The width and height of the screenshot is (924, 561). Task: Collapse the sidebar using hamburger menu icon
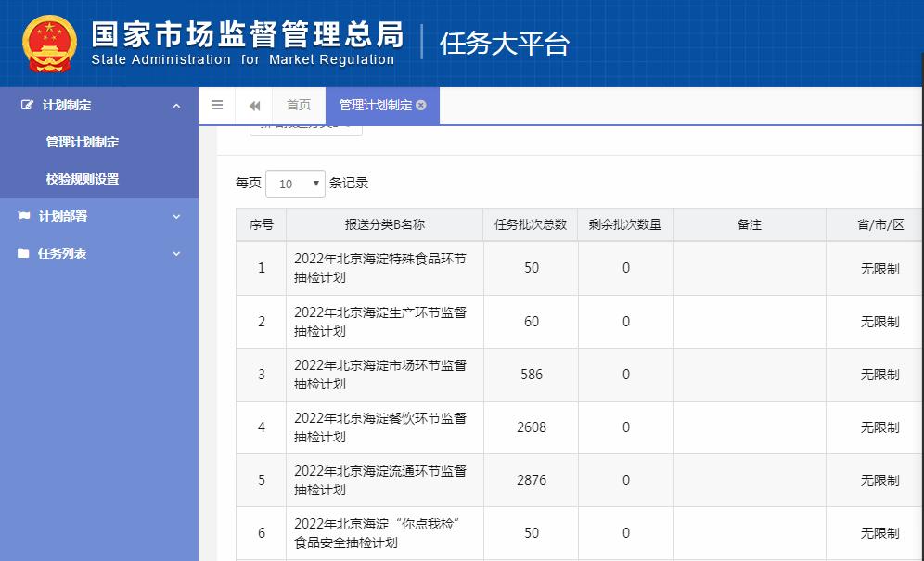point(217,105)
